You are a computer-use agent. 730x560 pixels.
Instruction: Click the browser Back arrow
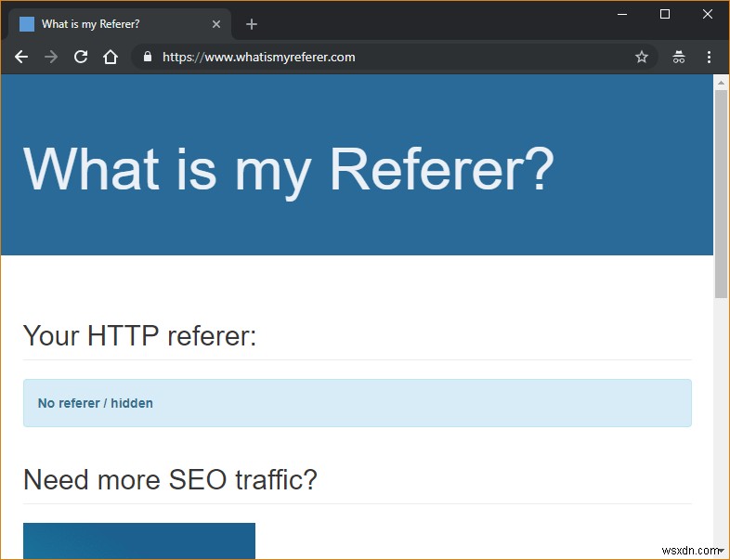point(21,57)
